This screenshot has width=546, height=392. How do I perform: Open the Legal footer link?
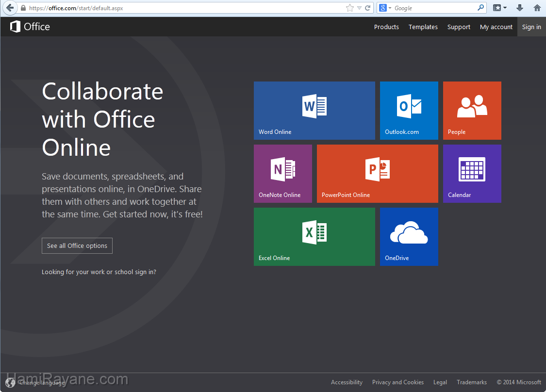pos(440,382)
